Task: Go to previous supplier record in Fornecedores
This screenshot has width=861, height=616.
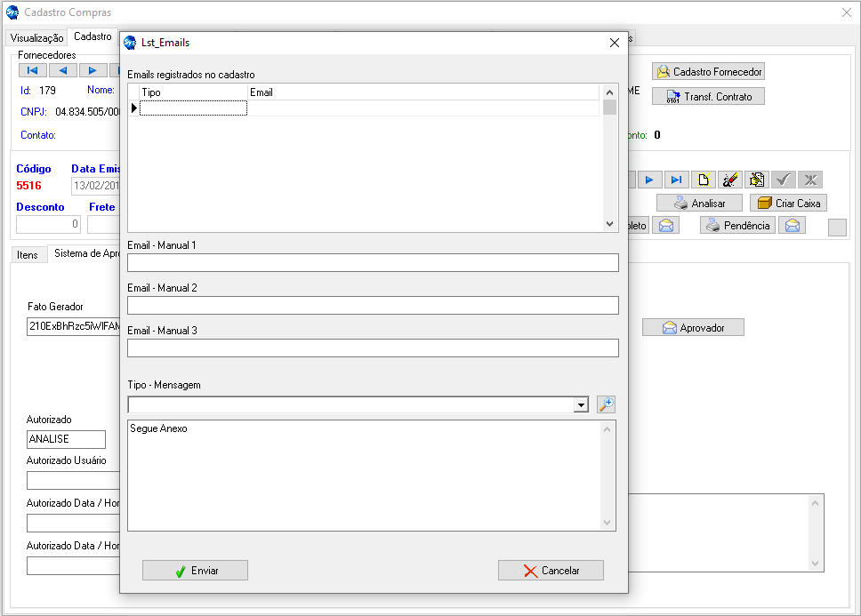Action: pyautogui.click(x=62, y=70)
